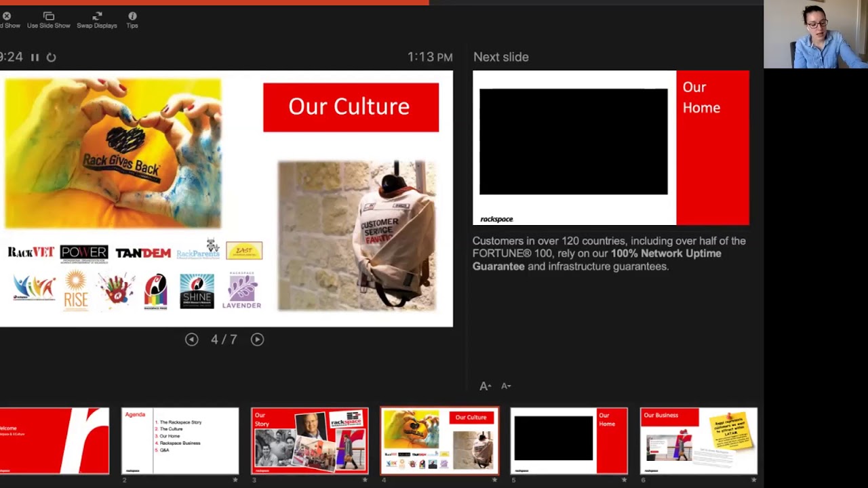Screen dimensions: 868x488
Task: Select the Agenda slide thumbnail
Action: coord(180,441)
